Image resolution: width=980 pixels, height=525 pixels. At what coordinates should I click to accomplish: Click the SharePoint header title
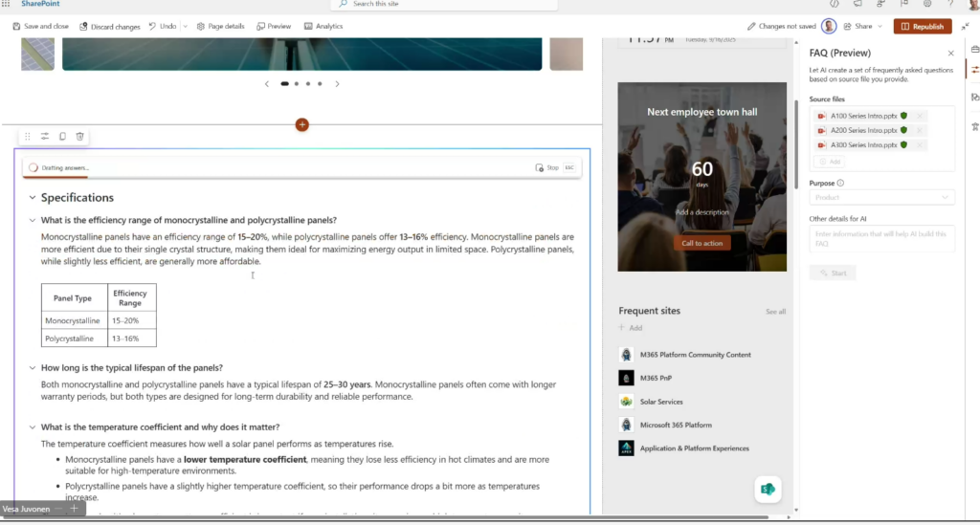[40, 4]
